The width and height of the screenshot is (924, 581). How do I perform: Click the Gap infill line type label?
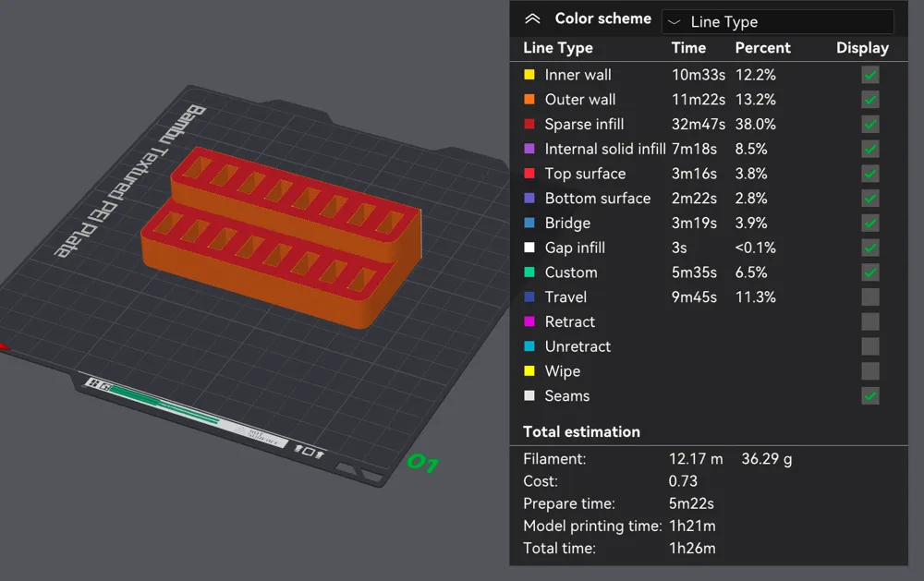(x=575, y=248)
